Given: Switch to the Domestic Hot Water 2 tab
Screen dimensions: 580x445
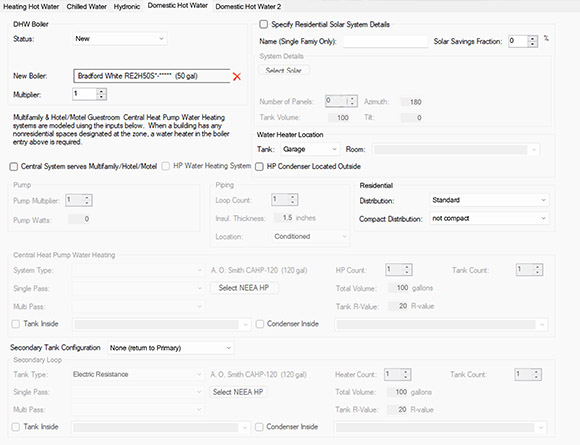Looking at the screenshot, I should coord(248,7).
